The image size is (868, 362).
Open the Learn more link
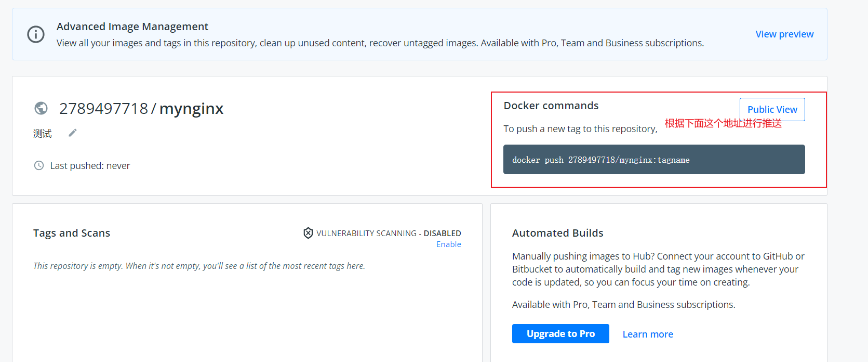click(x=647, y=334)
